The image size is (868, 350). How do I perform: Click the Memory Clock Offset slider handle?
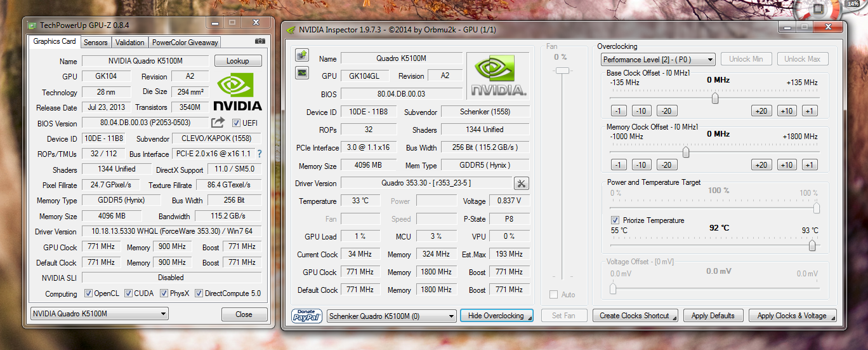point(686,152)
